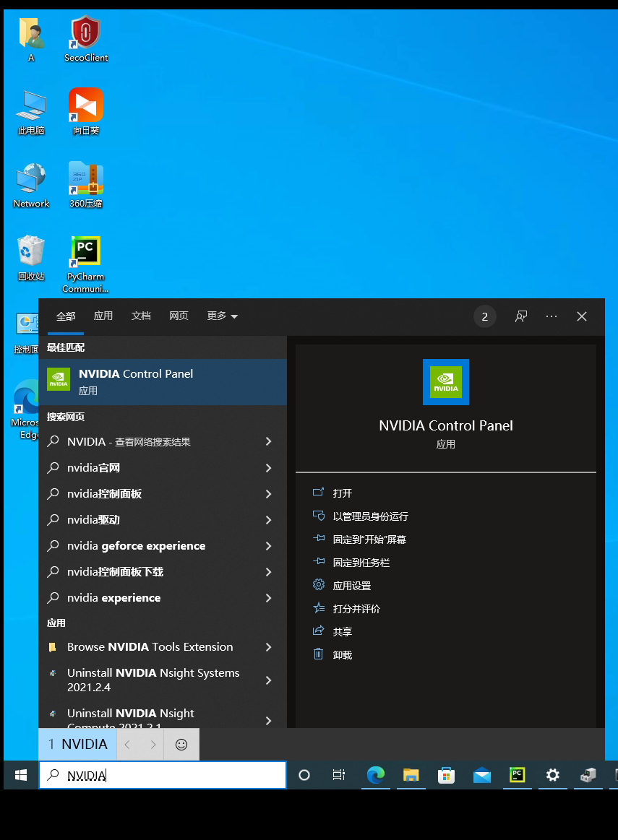
Task: Click the NVIDIA Control Panel best match result
Action: coord(163,382)
